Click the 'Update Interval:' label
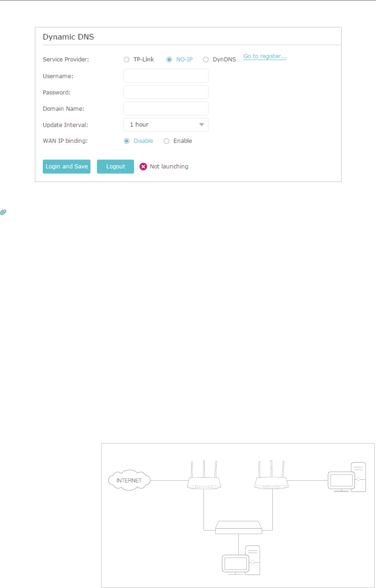 [65, 125]
